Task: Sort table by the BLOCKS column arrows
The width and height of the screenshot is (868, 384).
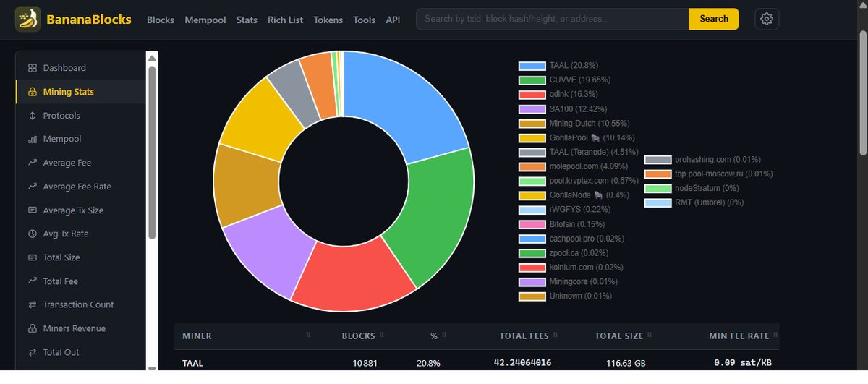Action: coord(382,336)
